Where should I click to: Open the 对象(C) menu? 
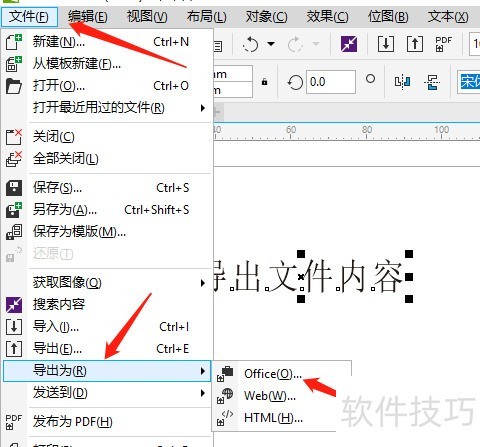pyautogui.click(x=266, y=17)
